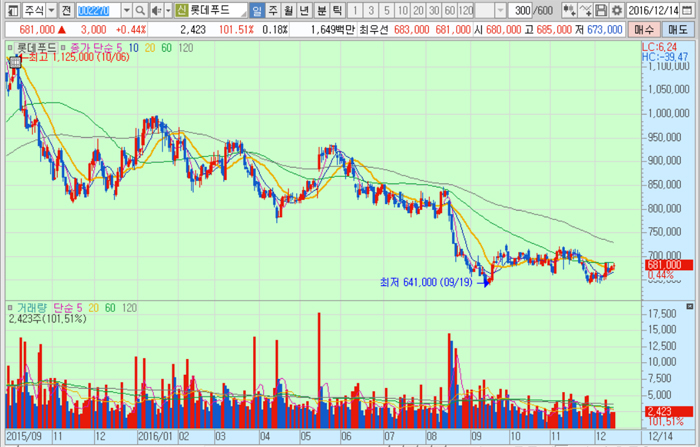Switch chart to 월 (monthly) period
This screenshot has height=447, width=700.
pos(290,10)
